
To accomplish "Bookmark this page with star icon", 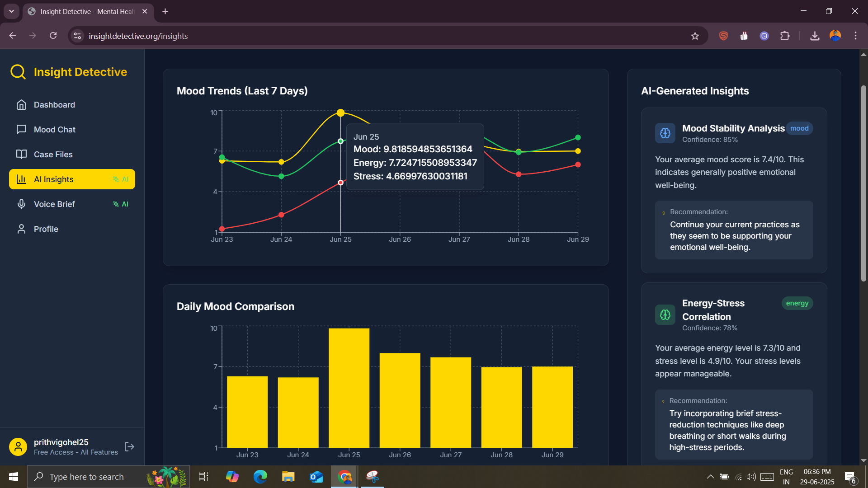I will pyautogui.click(x=695, y=36).
